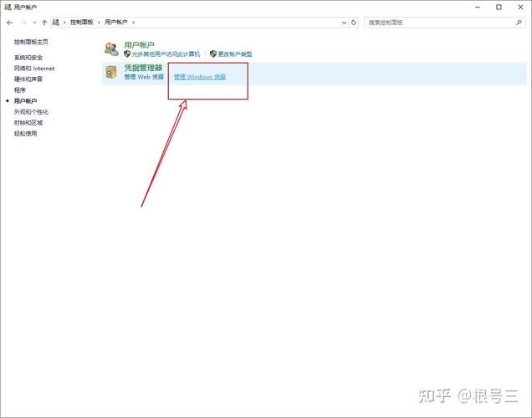Open recent locations dropdown arrow
This screenshot has width=532, height=418.
pos(34,23)
